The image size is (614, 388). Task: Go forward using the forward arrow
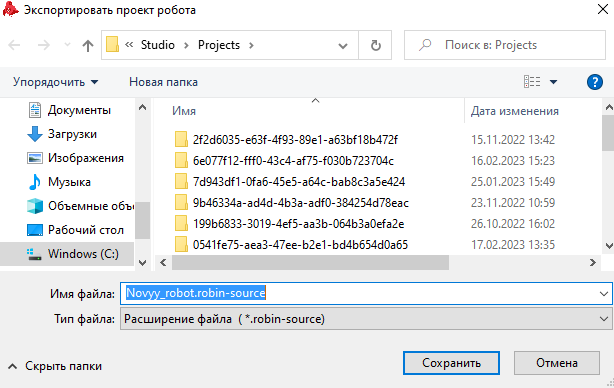(x=43, y=45)
